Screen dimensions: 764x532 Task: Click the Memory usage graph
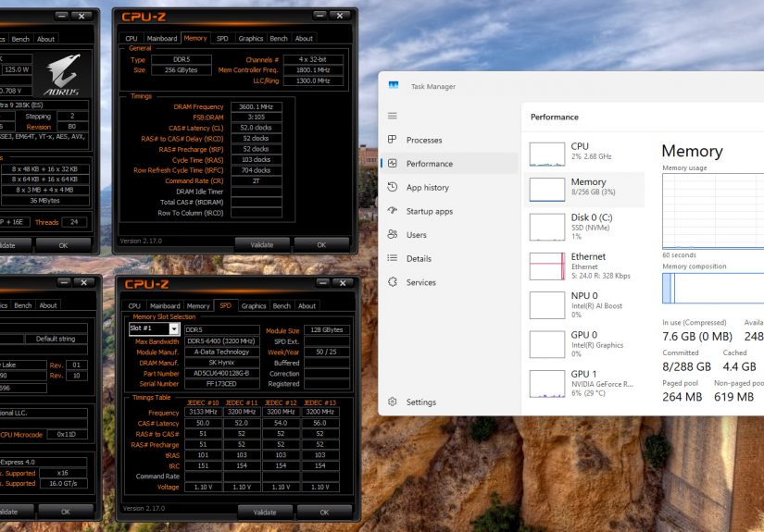click(713, 211)
